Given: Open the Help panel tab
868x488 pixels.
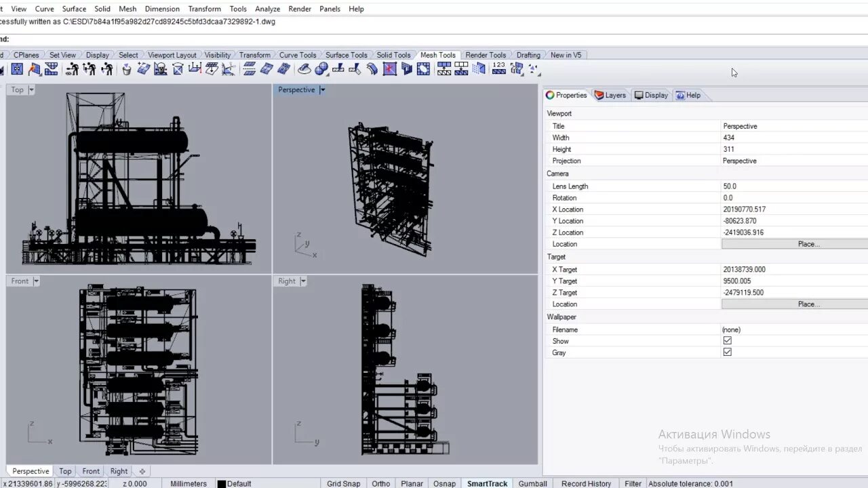Looking at the screenshot, I should [688, 96].
